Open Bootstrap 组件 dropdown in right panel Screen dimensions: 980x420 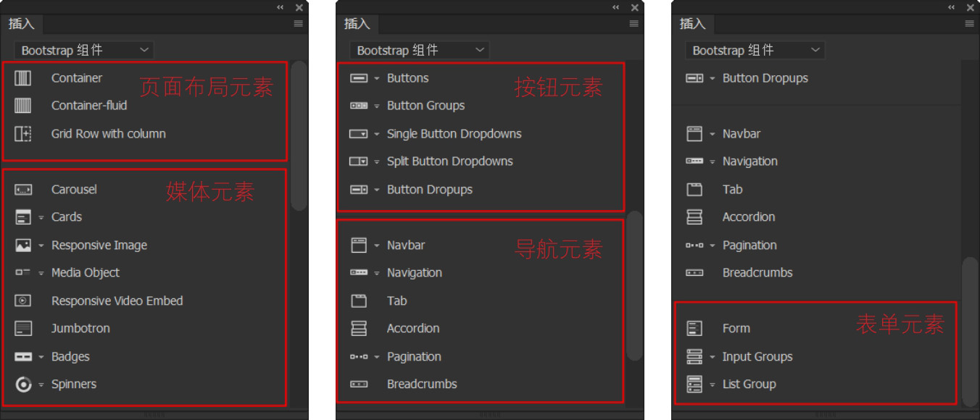pyautogui.click(x=755, y=50)
